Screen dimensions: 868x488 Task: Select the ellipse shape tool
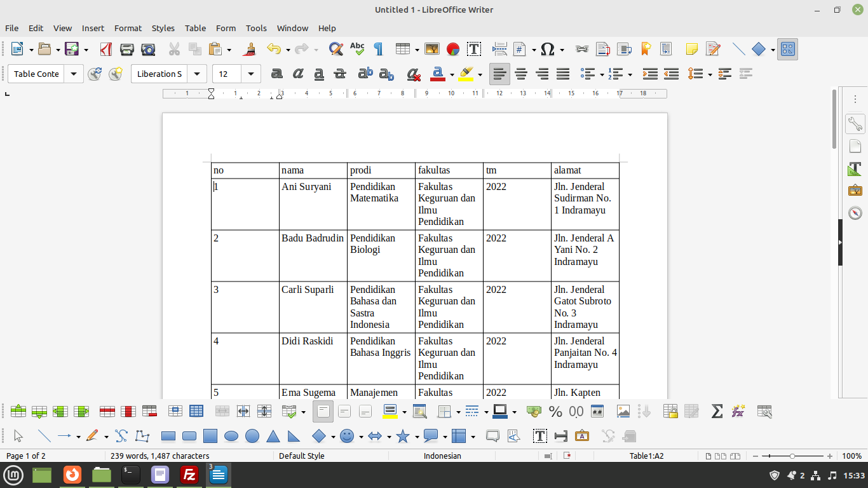231,436
